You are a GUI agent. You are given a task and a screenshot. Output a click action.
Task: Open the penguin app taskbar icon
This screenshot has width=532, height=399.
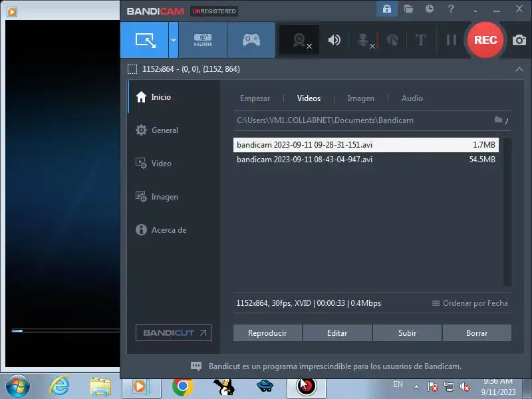[x=224, y=387]
